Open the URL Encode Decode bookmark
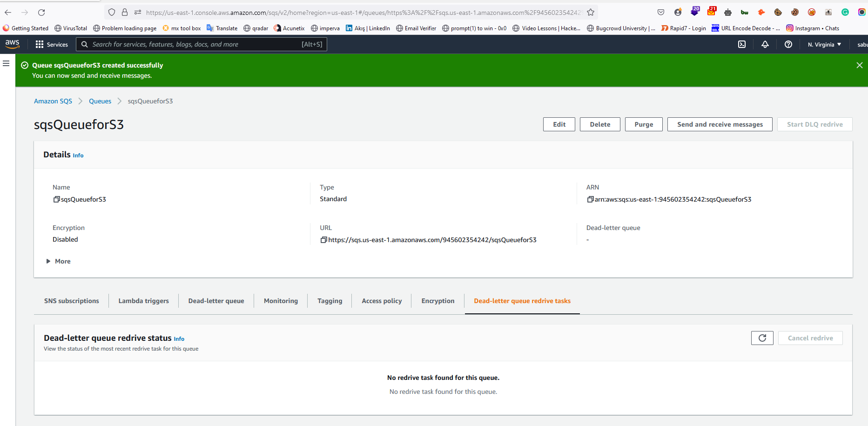 [746, 28]
